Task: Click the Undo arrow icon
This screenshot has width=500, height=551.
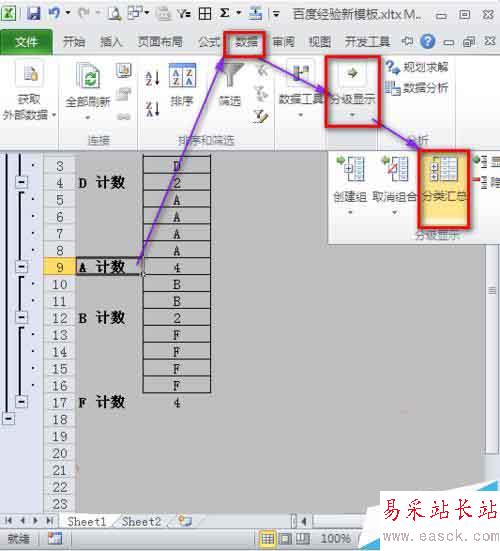Action: 54,13
